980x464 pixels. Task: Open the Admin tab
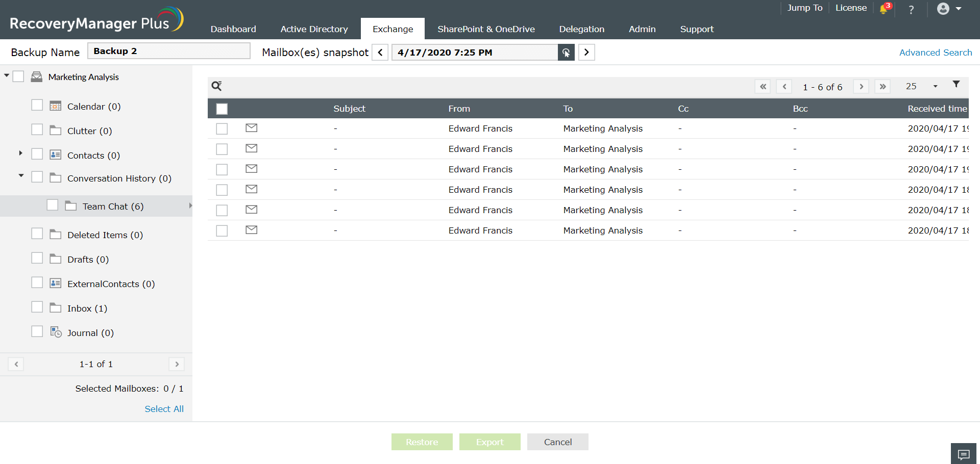click(x=642, y=29)
